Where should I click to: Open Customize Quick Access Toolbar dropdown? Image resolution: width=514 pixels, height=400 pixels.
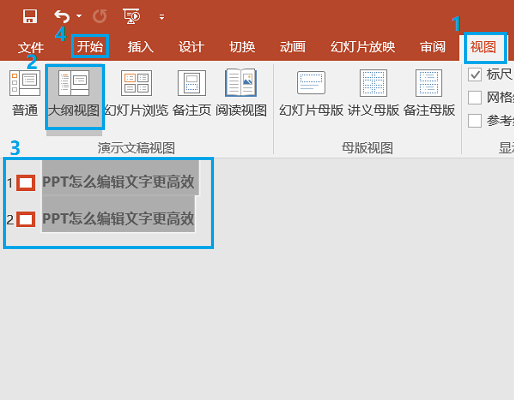coord(162,17)
